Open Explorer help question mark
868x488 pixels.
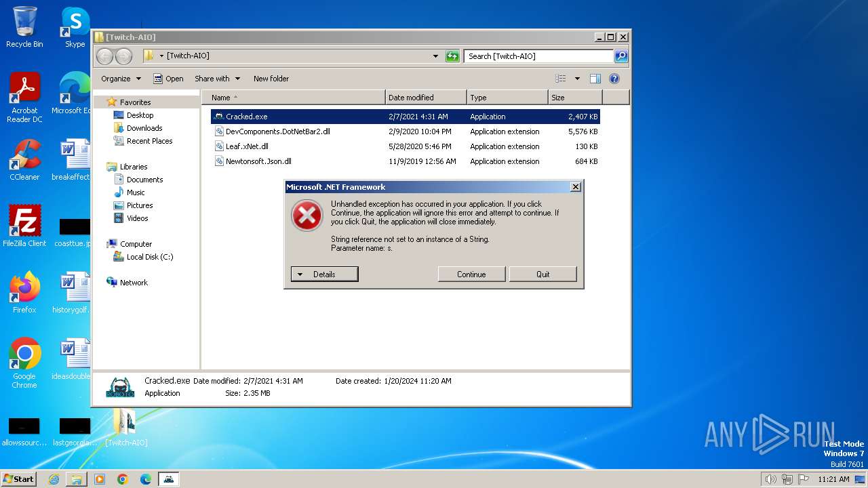pyautogui.click(x=614, y=79)
